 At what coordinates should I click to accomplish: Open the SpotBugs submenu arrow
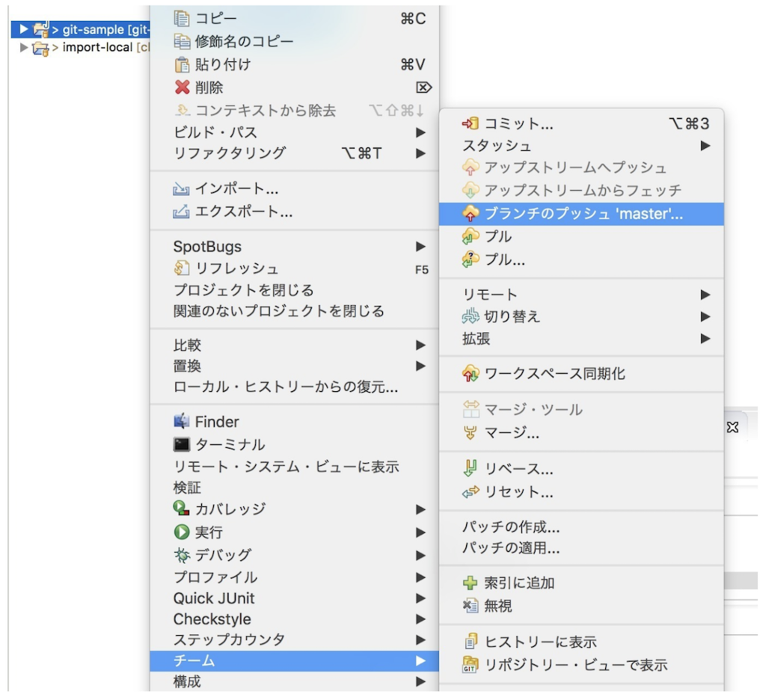click(x=420, y=246)
